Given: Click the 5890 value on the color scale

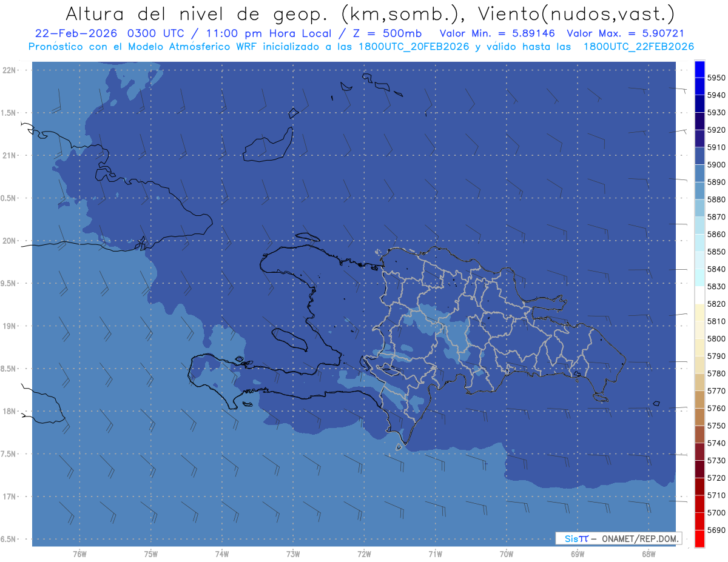Looking at the screenshot, I should (x=716, y=182).
